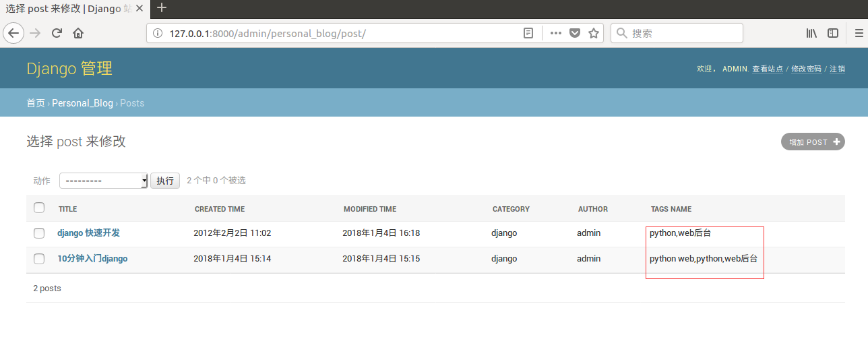Open the library bookshelf icon
Viewport: 868px width, 364px height.
(x=811, y=33)
